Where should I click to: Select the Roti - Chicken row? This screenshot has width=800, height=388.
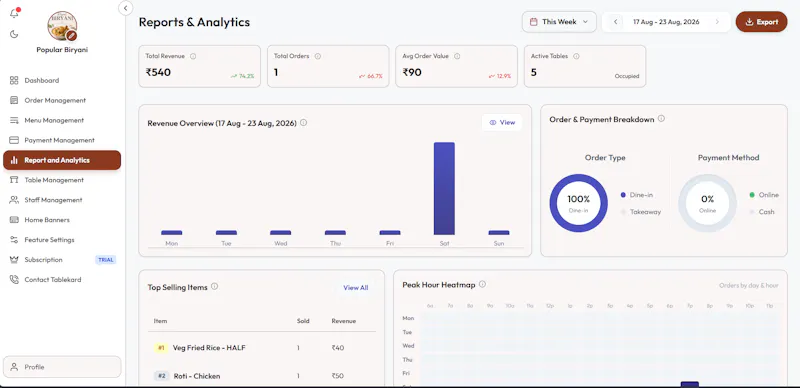[x=262, y=376]
